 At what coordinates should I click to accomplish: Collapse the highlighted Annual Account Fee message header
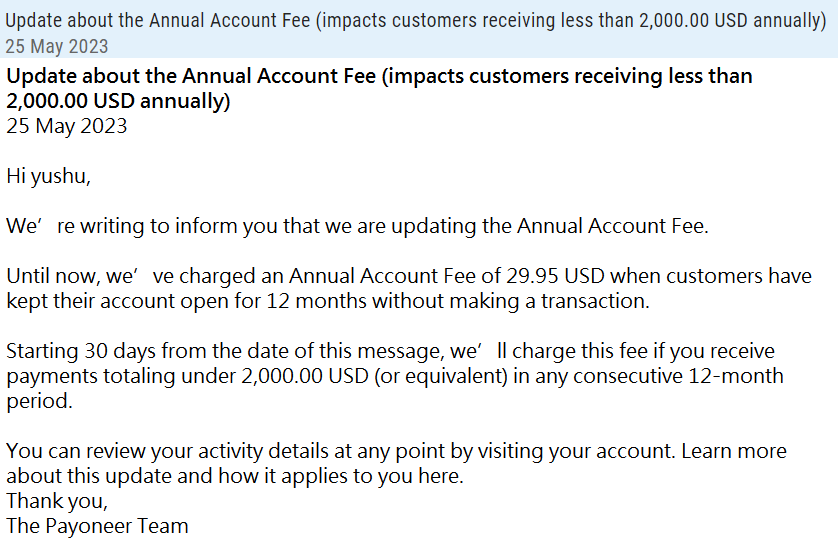pos(419,29)
